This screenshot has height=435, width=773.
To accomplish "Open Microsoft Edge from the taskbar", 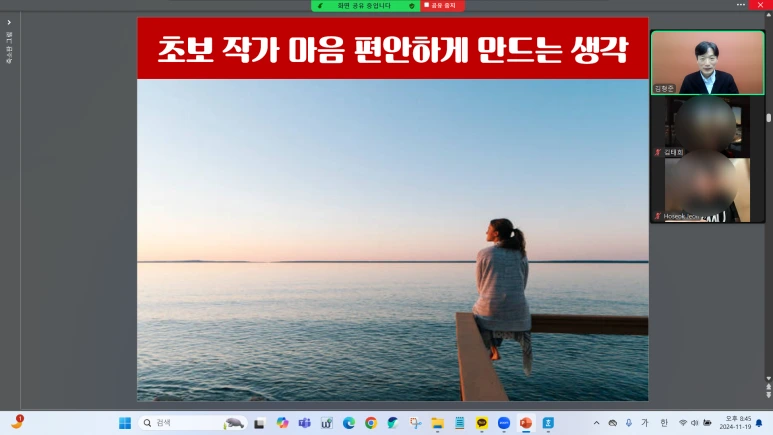I will [x=349, y=423].
